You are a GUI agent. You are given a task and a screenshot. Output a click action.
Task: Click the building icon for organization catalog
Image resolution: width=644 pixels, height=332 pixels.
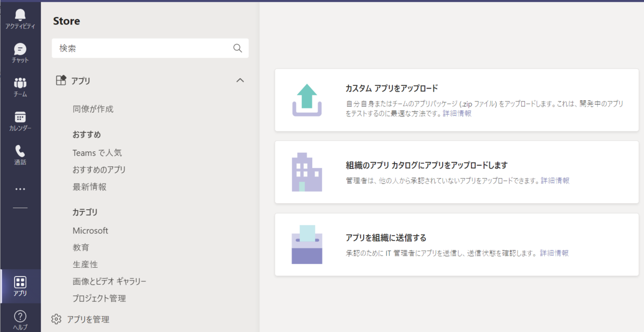tap(306, 172)
